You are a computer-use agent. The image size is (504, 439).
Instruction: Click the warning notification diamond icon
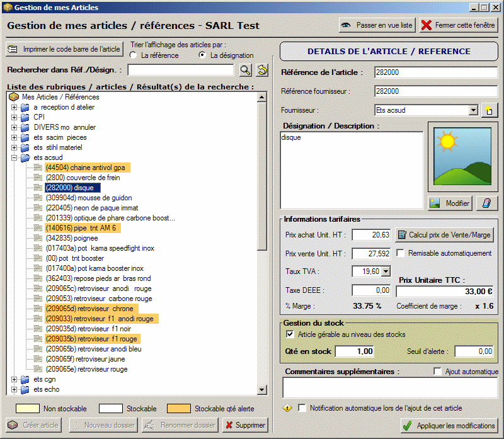click(x=287, y=408)
